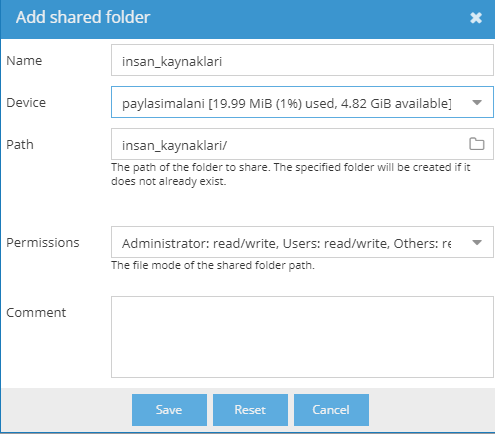Click the Name field label
The width and height of the screenshot is (495, 434).
tap(24, 61)
